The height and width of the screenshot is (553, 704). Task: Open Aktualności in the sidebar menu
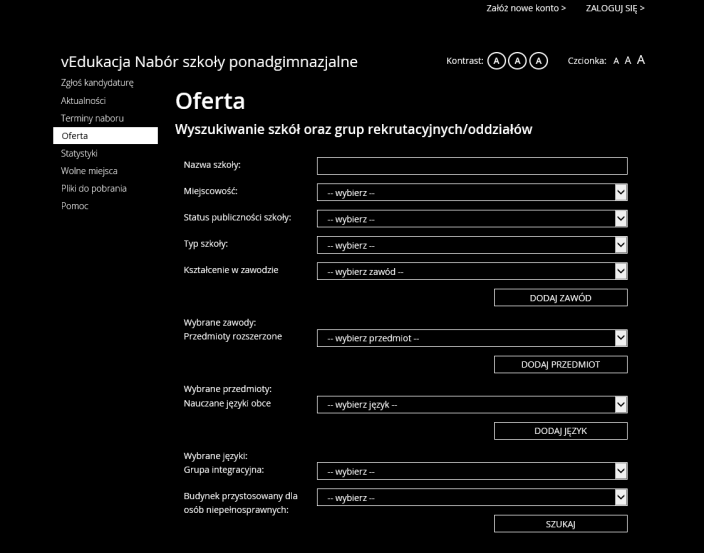point(83,101)
